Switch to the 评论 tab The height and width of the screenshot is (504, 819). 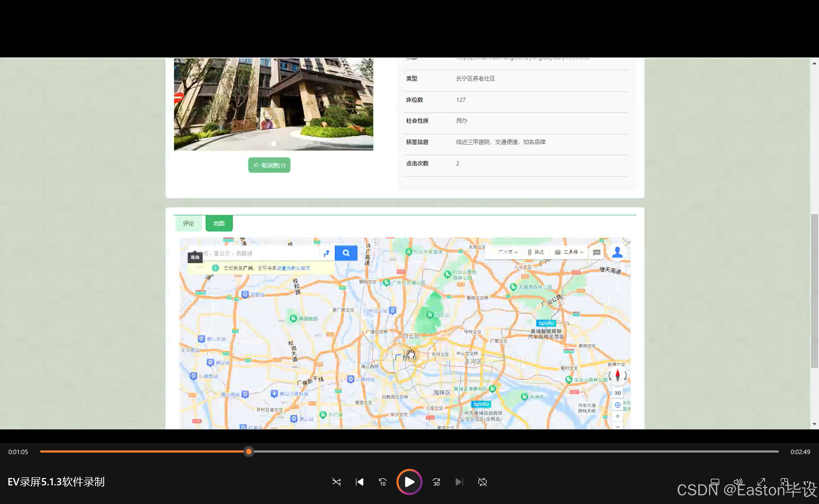(x=188, y=223)
